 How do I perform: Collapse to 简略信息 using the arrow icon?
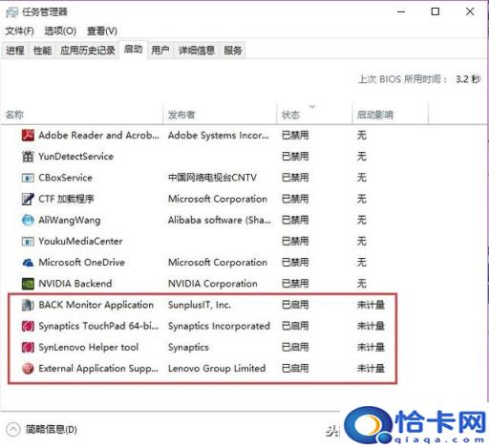click(13, 430)
